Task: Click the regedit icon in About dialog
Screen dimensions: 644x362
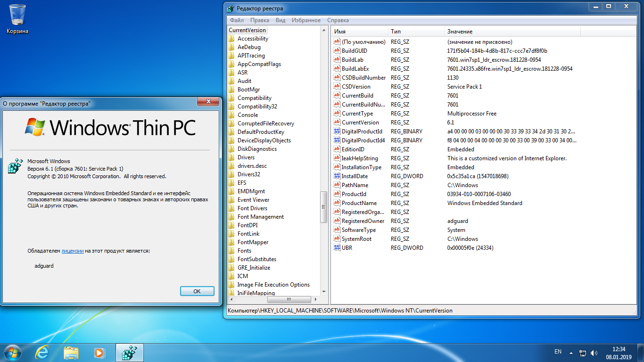Action: (16, 166)
